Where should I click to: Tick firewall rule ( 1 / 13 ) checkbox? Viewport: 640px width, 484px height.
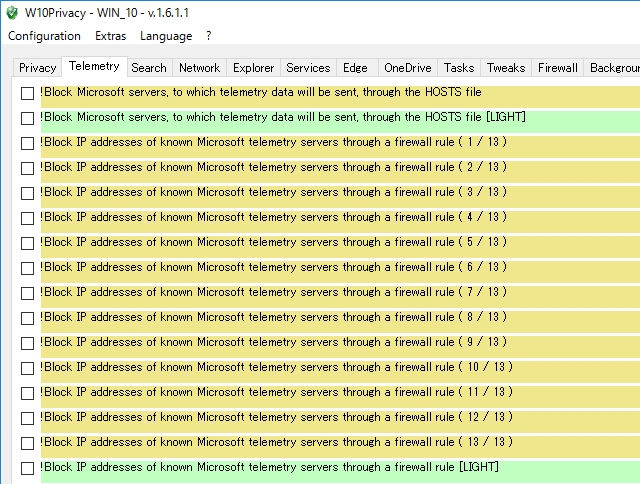click(27, 143)
